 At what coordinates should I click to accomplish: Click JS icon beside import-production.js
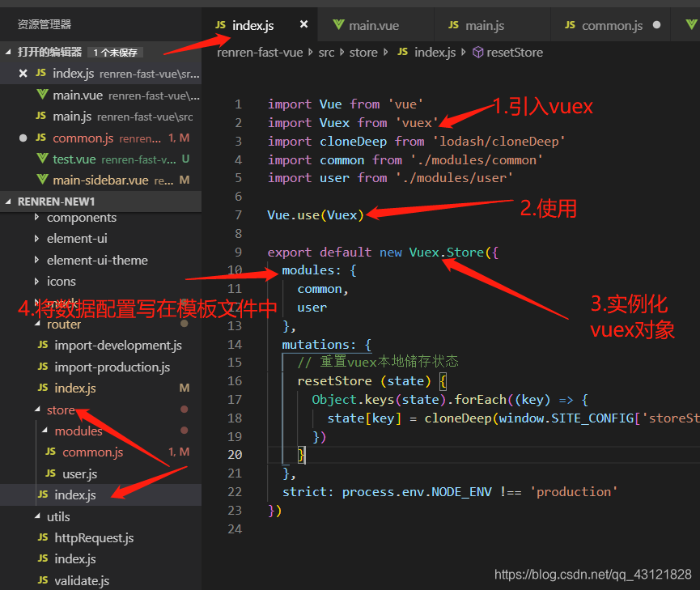43,367
